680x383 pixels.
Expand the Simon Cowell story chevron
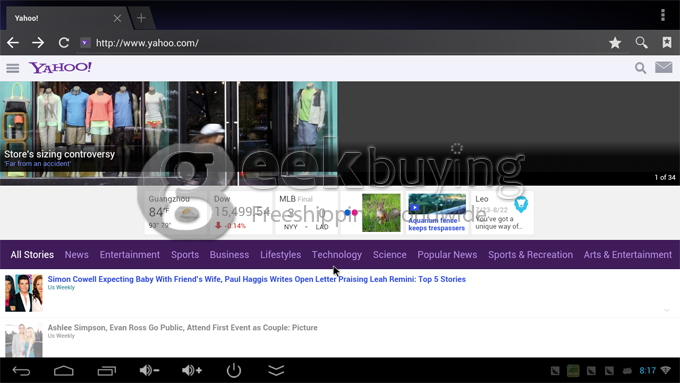pos(667,310)
